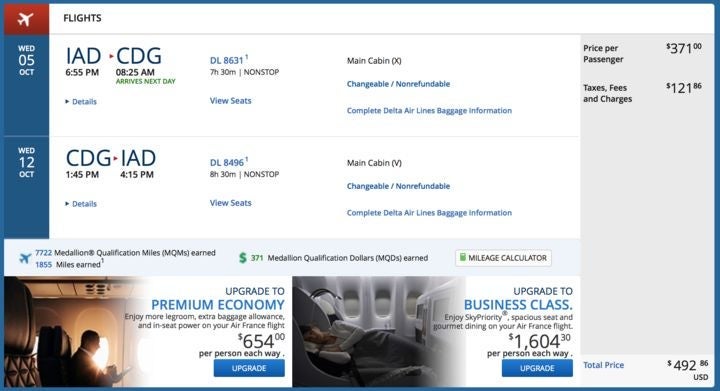
Task: Open Delta baggage information for return flight
Action: 429,213
